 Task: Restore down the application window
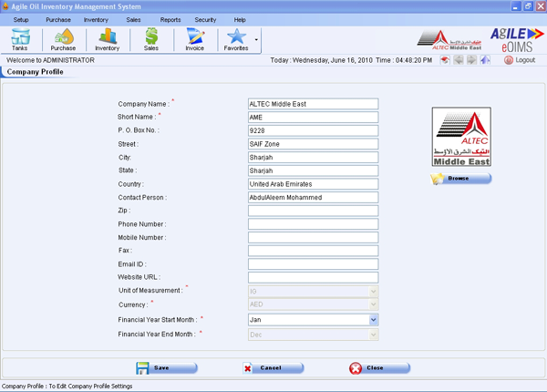pos(528,6)
